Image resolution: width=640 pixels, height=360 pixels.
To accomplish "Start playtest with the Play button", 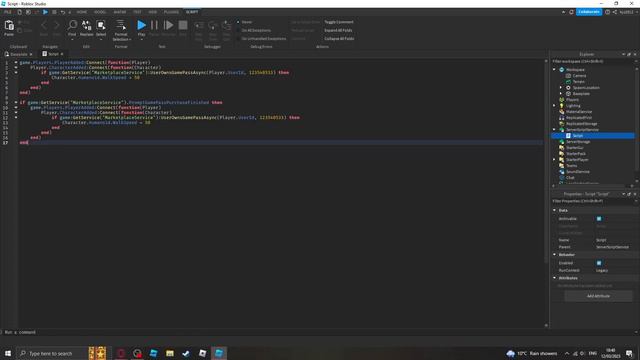I will click(141, 25).
